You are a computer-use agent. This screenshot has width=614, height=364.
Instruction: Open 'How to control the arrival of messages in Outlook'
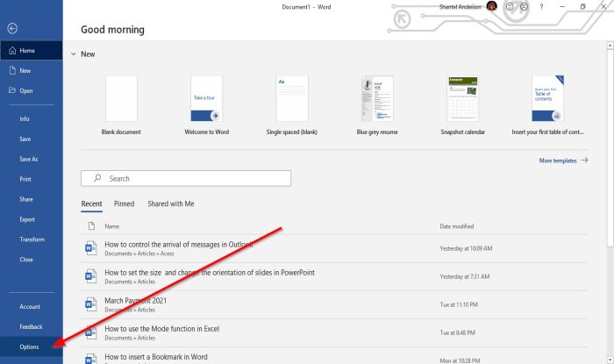click(334, 248)
